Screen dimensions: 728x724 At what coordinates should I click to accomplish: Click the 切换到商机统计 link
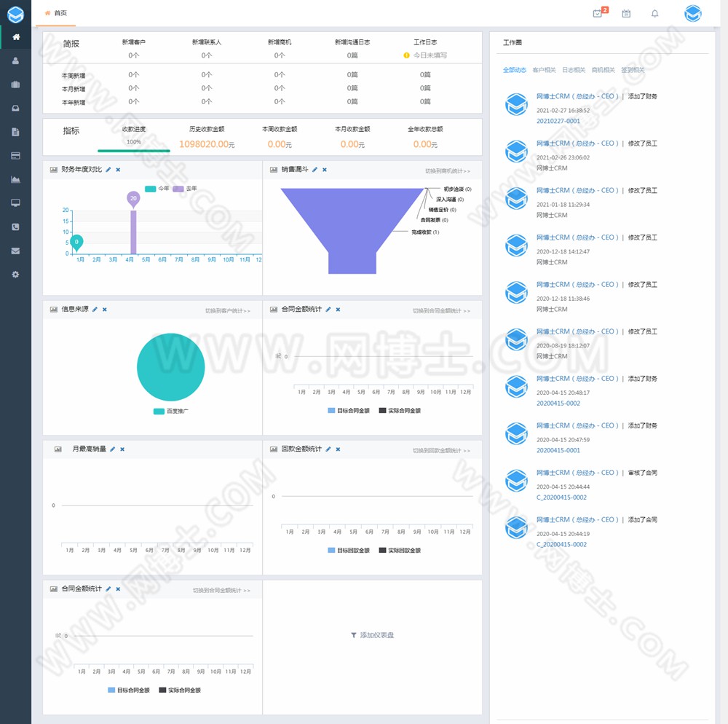pos(448,171)
